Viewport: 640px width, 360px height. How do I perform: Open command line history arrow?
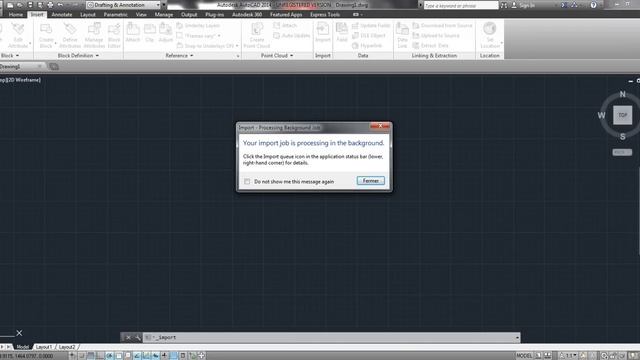point(517,338)
